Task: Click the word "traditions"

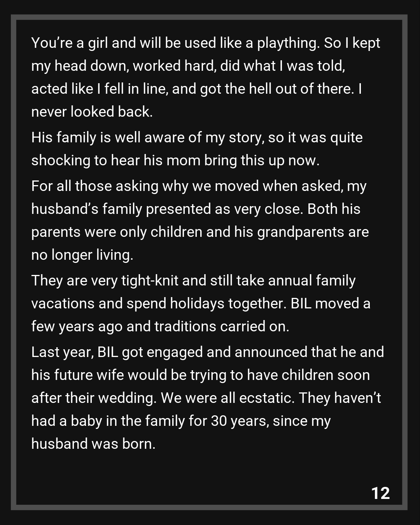Action: click(185, 327)
